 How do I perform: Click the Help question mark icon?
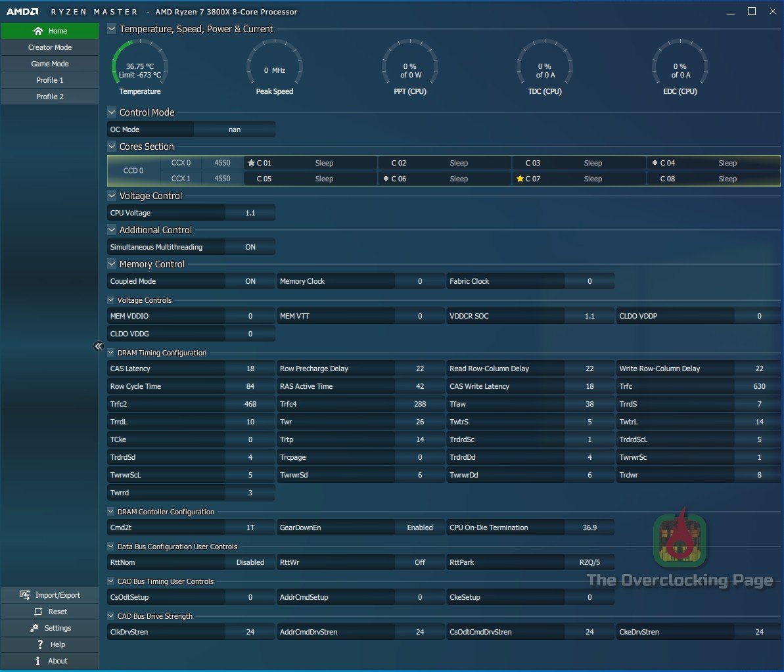(40, 644)
